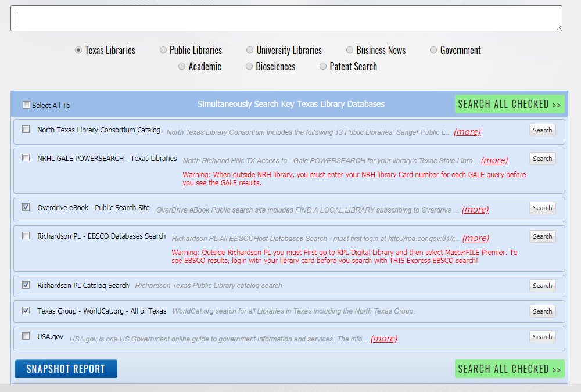Viewport: 581px width, 392px height.
Task: Click the WorldCat.org search description text
Action: pos(293,311)
